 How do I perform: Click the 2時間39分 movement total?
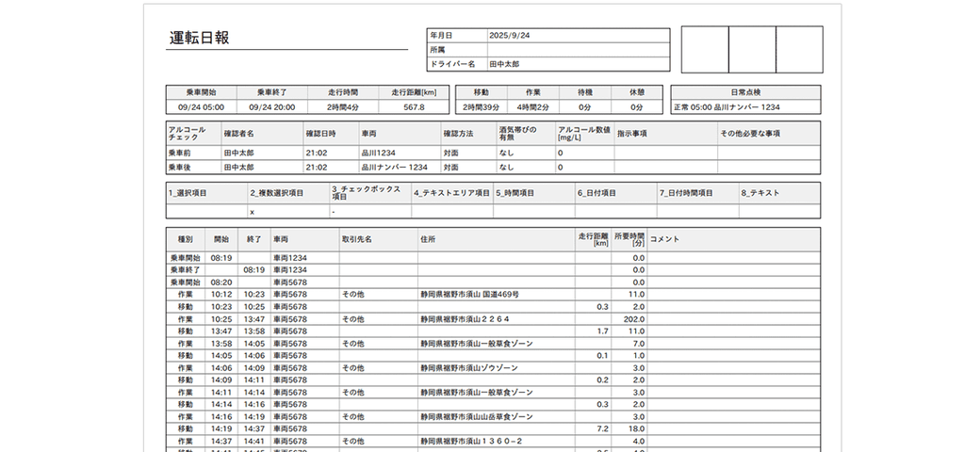pyautogui.click(x=482, y=106)
